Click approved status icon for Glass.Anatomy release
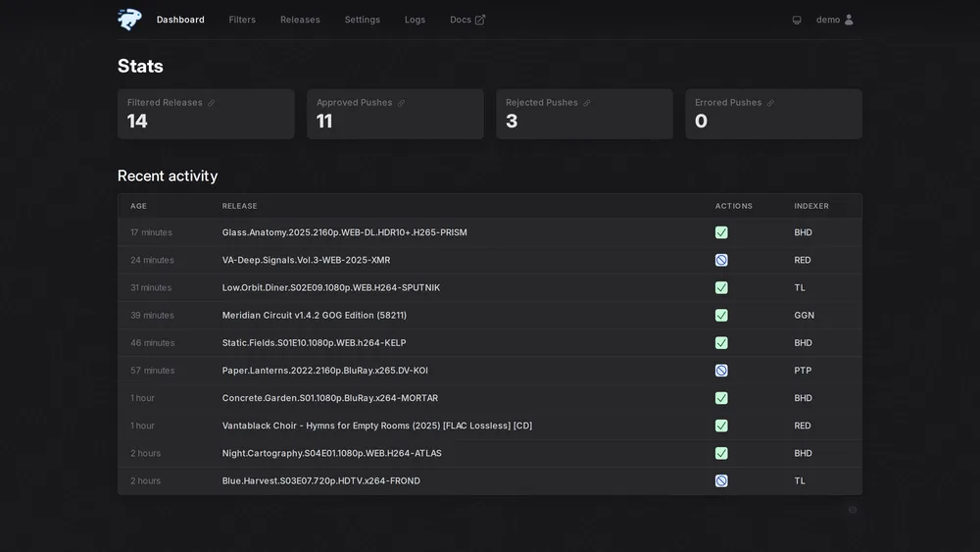The image size is (980, 552). 721,232
